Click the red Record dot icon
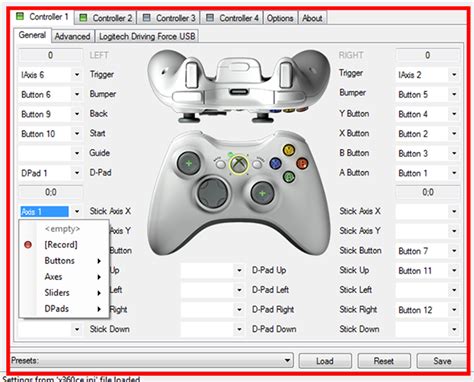Screen dimensions: 474x382 pos(28,245)
